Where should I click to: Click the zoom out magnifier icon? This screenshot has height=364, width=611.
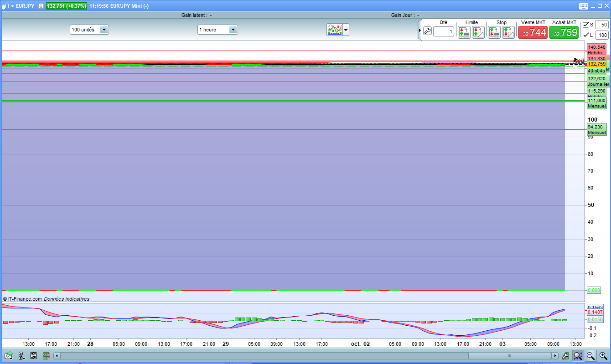(590, 356)
